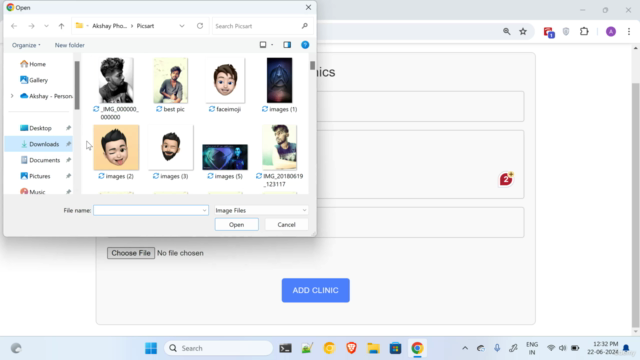
Task: Open the Organize menu
Action: (26, 45)
